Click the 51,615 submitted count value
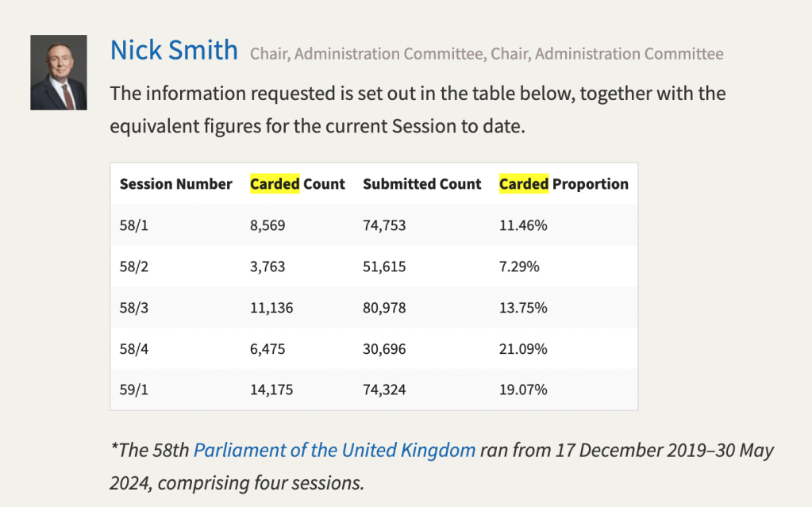 pyautogui.click(x=384, y=267)
